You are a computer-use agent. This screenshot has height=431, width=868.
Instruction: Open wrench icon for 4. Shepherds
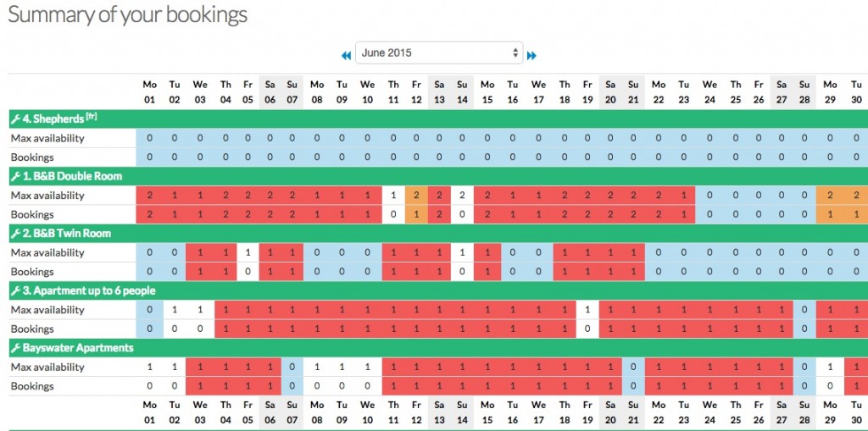(15, 119)
